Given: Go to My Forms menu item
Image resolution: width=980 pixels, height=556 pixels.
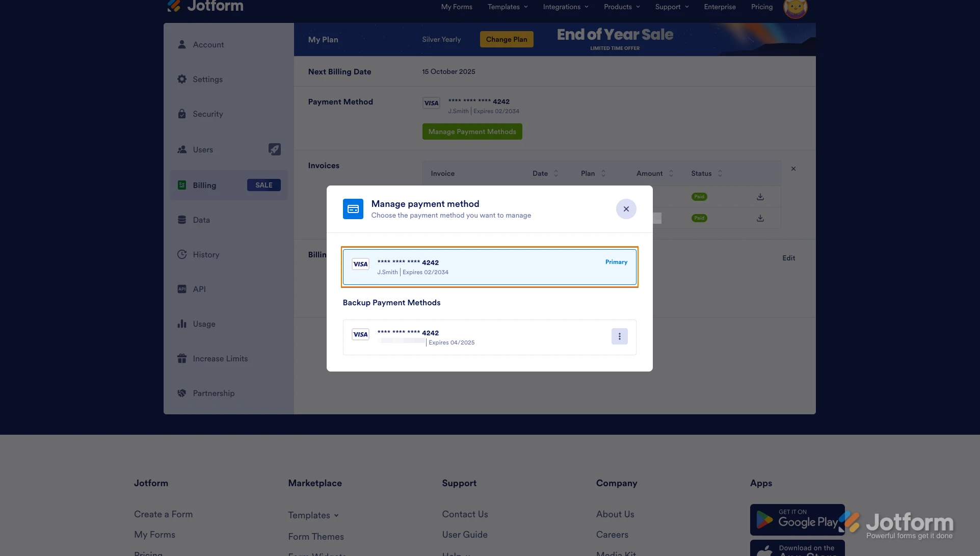Looking at the screenshot, I should (456, 7).
